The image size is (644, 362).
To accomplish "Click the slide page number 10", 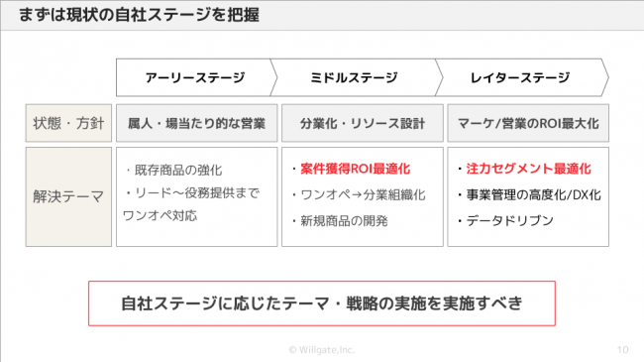I will (x=622, y=350).
